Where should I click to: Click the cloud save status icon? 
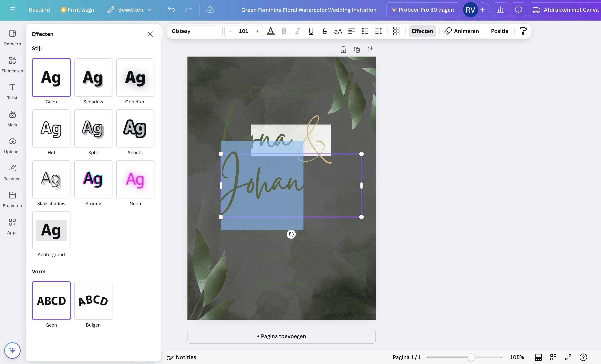coord(210,10)
